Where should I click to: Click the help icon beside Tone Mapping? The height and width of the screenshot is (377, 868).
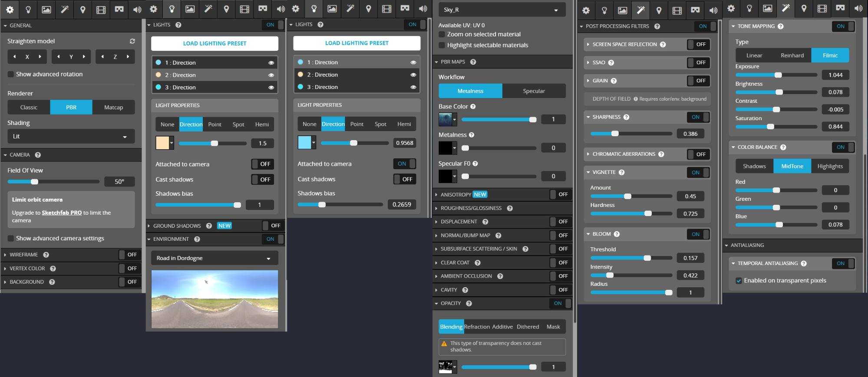(x=780, y=26)
